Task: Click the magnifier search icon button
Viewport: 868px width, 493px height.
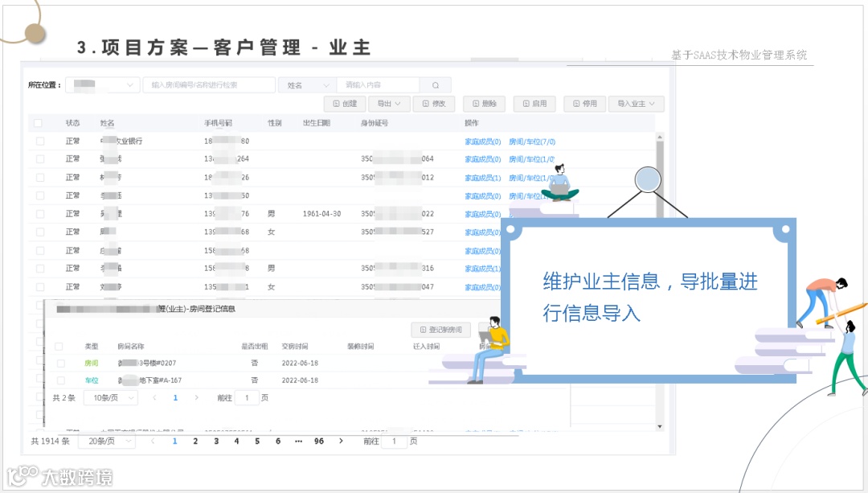Action: [436, 85]
